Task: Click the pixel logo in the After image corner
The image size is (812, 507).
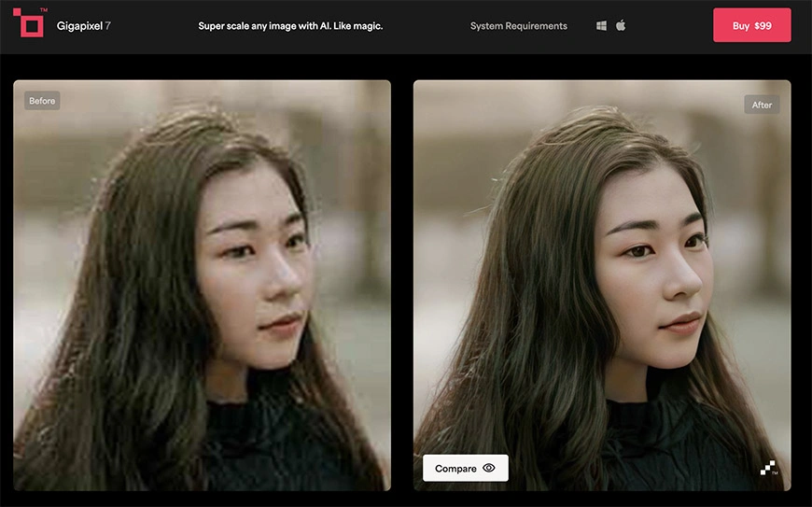Action: (768, 468)
